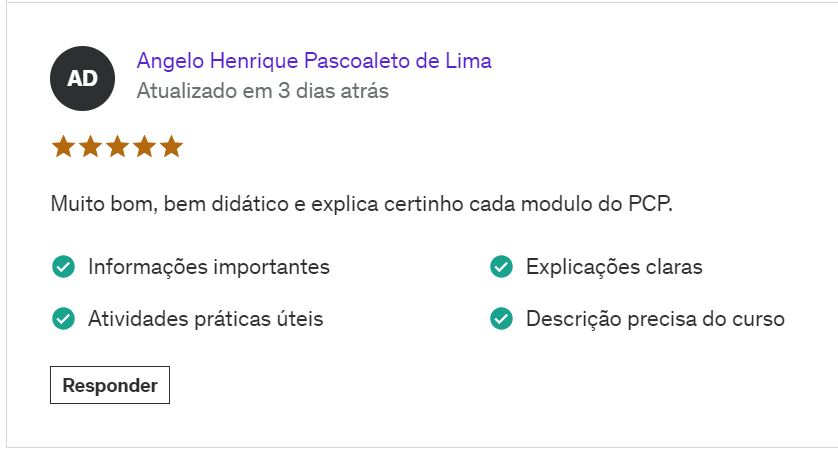Click the 'Atualizado em 3 dias atrás' timestamp

pos(262,91)
